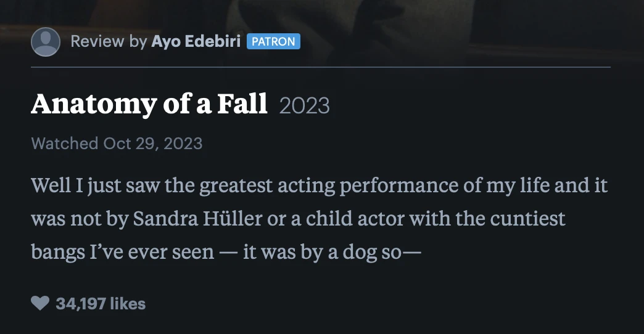Screen dimensions: 644x334
Task: Click the opening word "Well" of the review
Action: pos(49,185)
